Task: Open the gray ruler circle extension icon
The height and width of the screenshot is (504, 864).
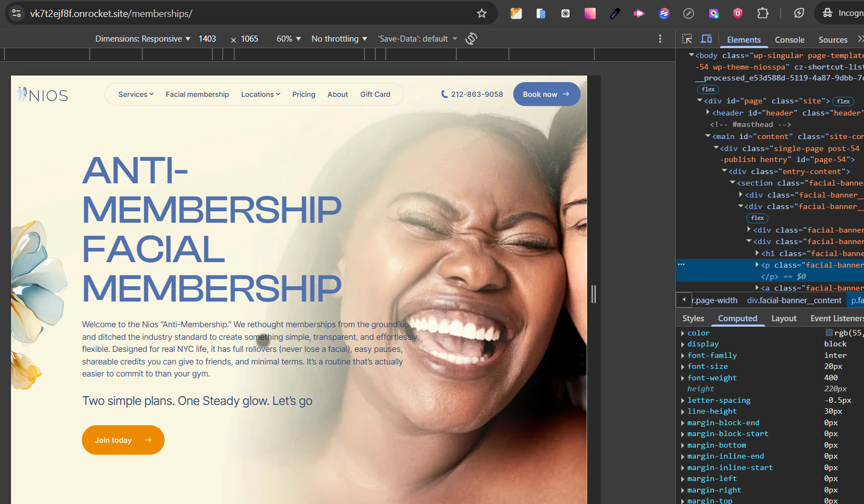Action: coord(689,13)
